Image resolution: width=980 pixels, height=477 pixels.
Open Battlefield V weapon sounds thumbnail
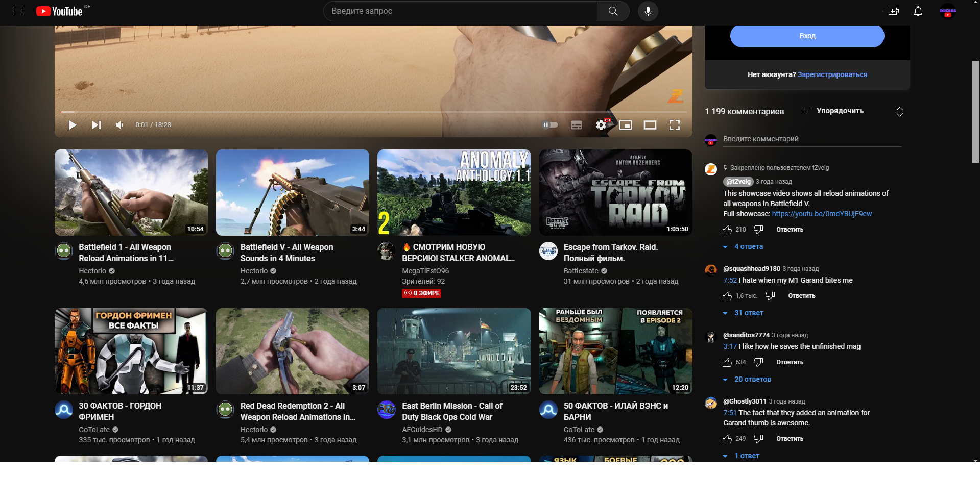pos(293,192)
